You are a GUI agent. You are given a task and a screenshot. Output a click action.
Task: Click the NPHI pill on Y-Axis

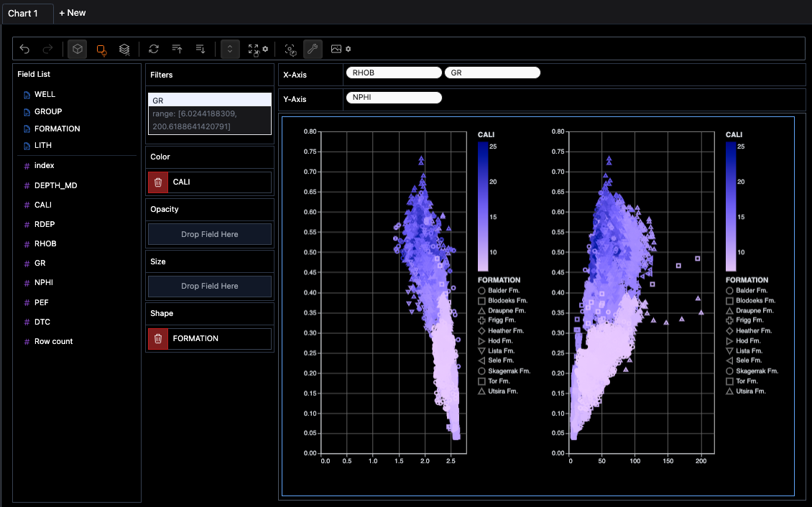[x=393, y=98]
